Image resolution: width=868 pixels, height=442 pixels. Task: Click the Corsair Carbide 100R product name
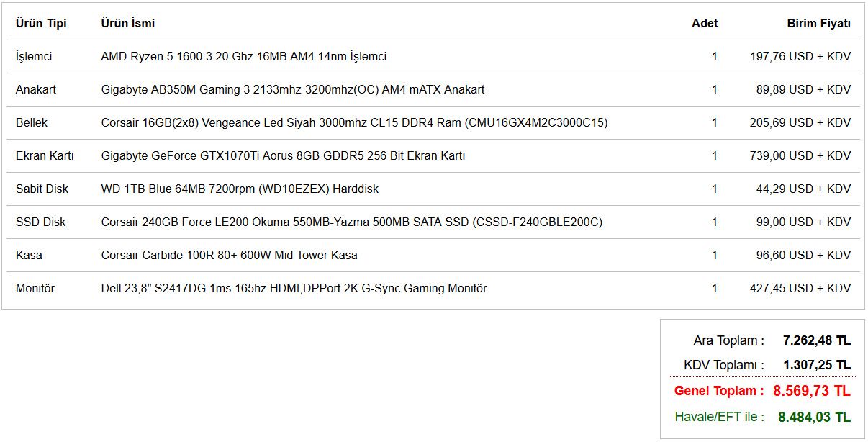click(x=230, y=255)
